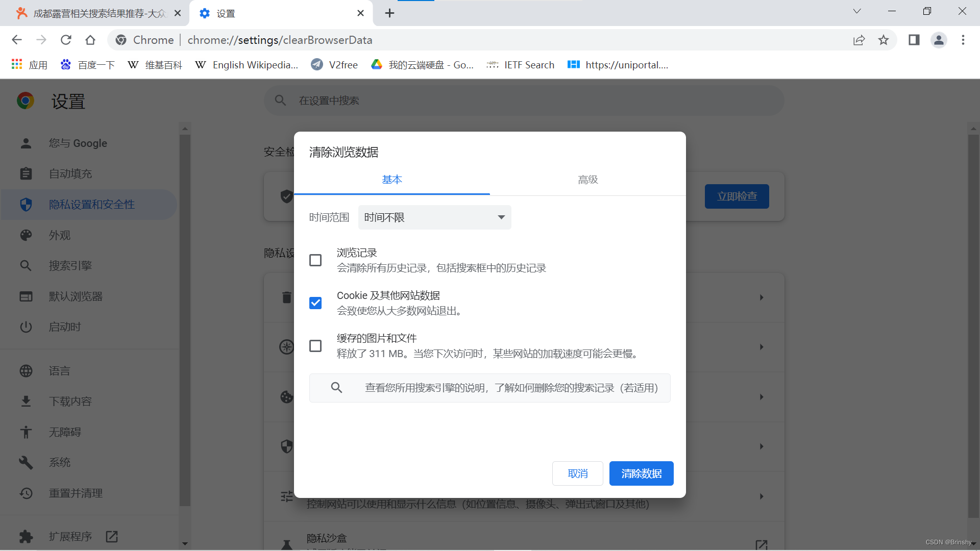Open 默认浏览器 settings

coord(76,296)
